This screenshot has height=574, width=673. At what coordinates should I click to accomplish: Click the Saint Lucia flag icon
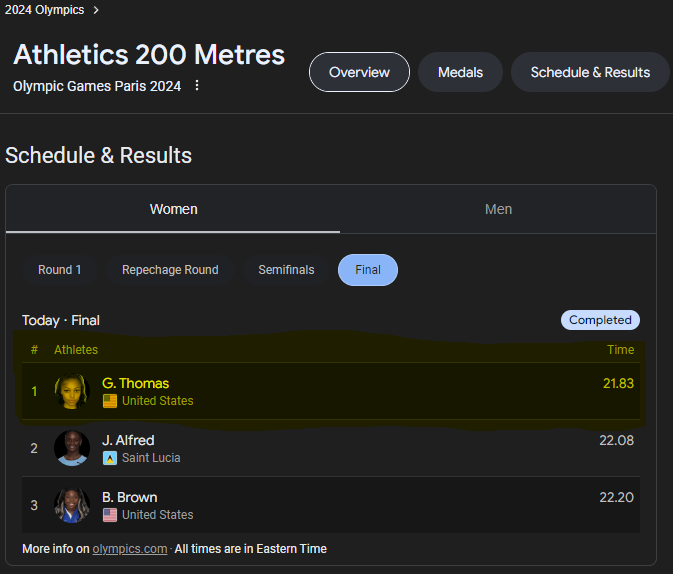tap(110, 458)
